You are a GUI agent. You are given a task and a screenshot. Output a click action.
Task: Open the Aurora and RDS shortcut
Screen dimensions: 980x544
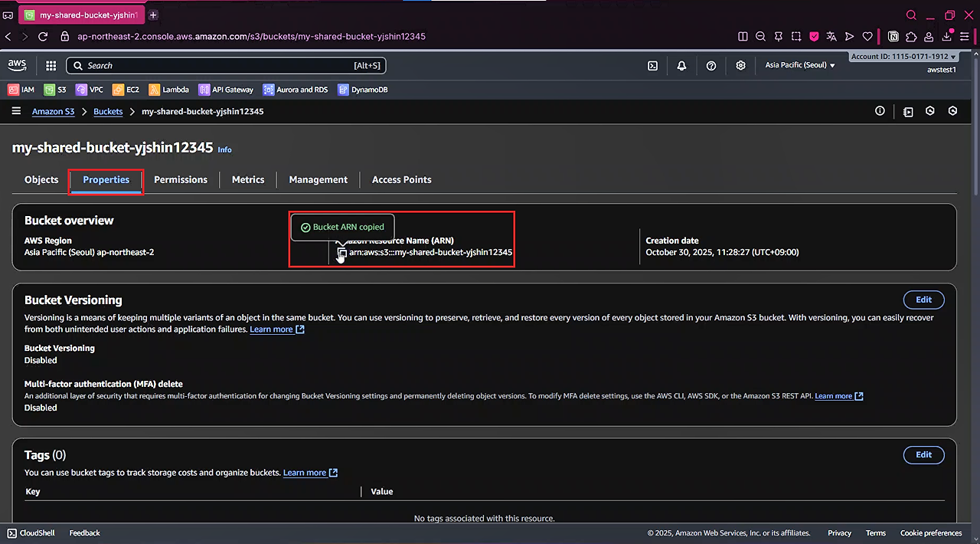pyautogui.click(x=296, y=90)
